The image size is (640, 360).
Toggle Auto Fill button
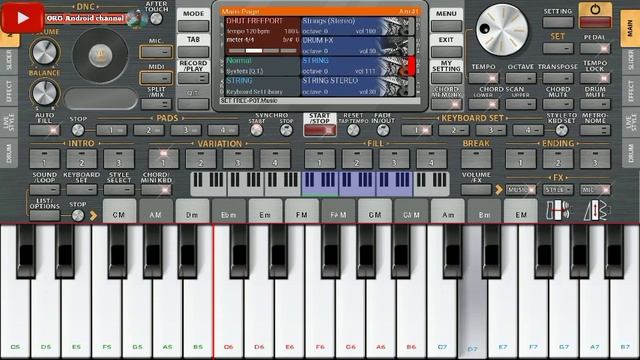click(x=44, y=130)
